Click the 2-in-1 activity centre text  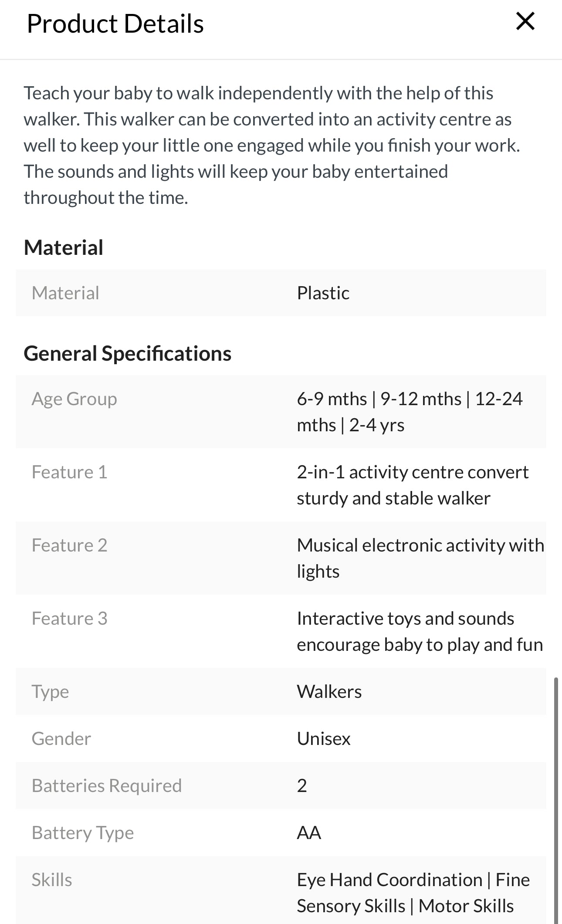point(412,485)
